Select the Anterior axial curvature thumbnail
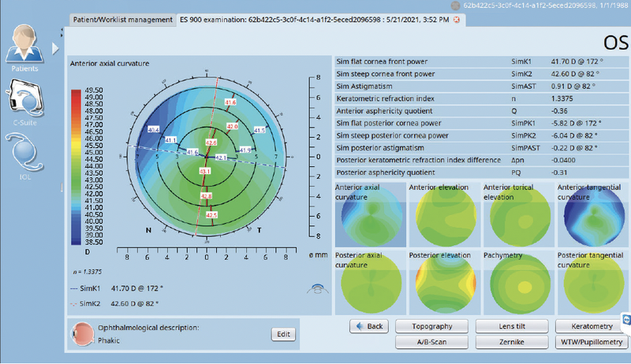This screenshot has width=631, height=364. click(x=371, y=215)
